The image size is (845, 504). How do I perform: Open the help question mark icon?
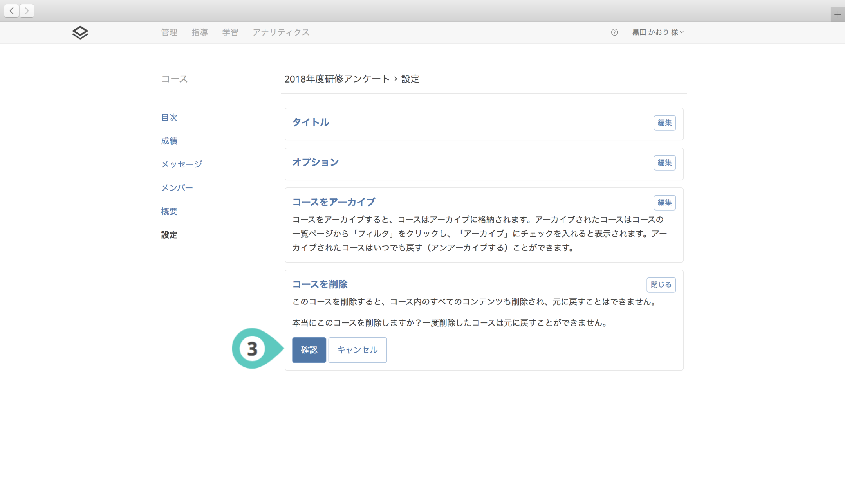point(614,32)
